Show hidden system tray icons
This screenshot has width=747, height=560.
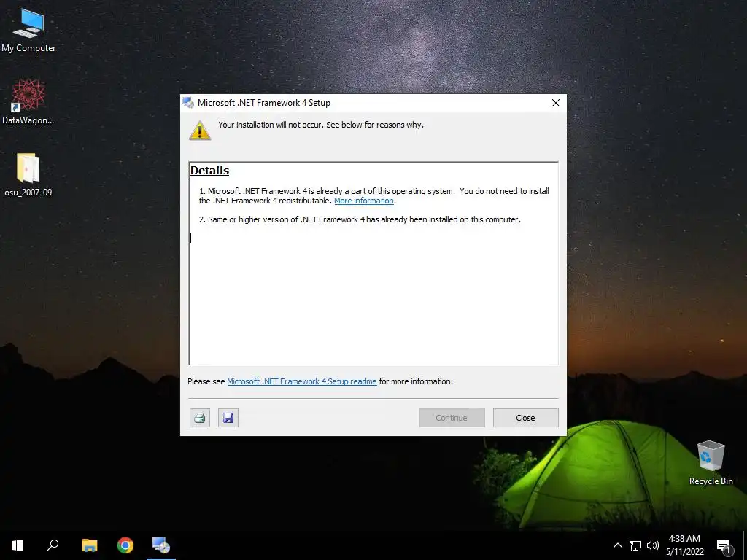(x=617, y=545)
